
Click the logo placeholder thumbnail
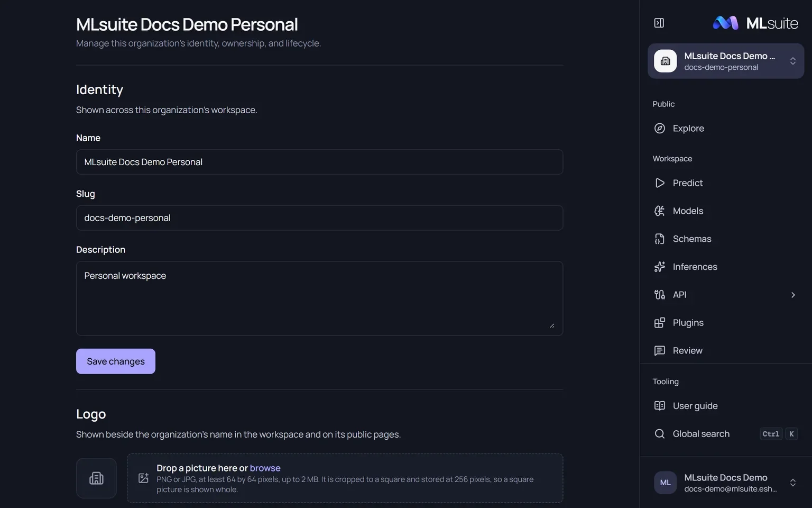[96, 478]
